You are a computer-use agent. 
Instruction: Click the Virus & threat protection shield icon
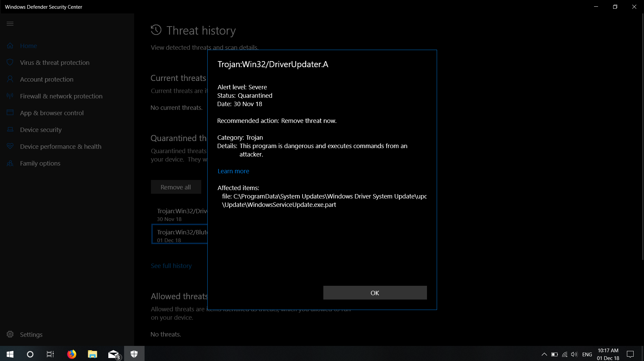pos(10,62)
